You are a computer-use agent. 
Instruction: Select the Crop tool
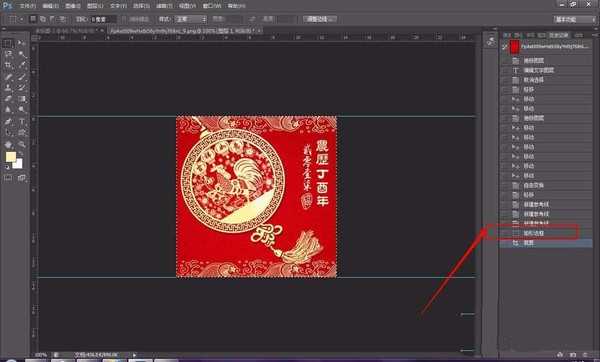tap(8, 65)
